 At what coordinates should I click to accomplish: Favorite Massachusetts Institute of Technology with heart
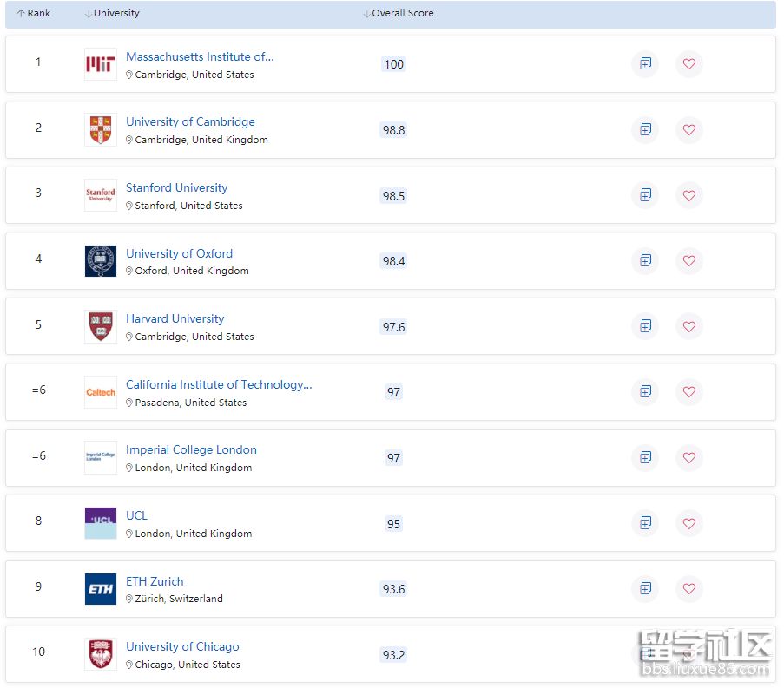688,64
